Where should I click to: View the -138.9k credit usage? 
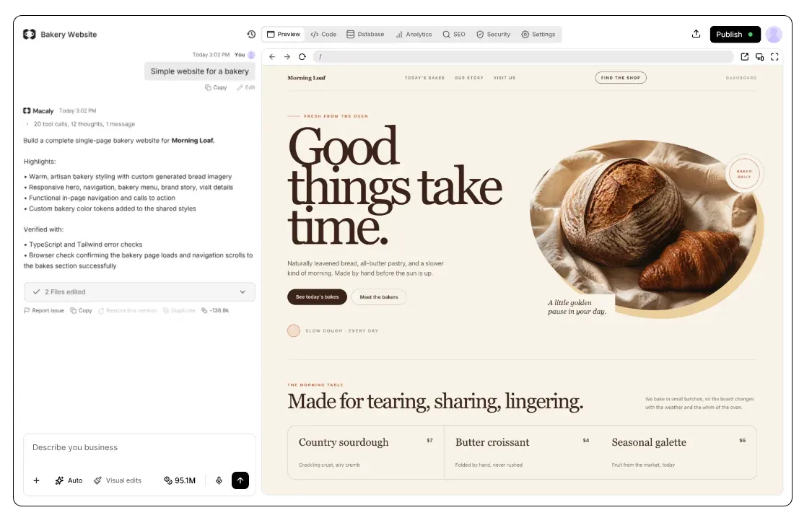215,311
